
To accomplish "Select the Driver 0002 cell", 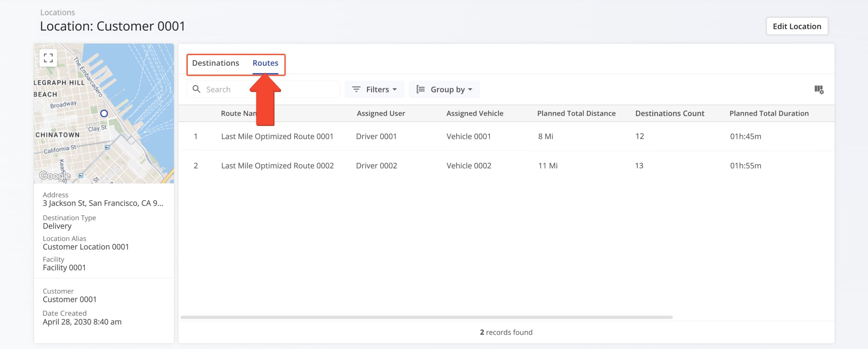I will point(376,166).
